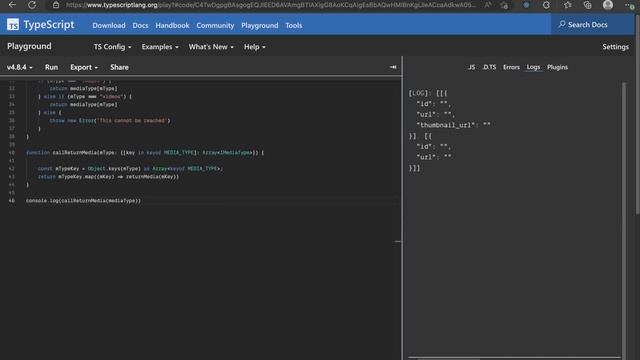Click the logs panel vertical scrollbar
The width and height of the screenshot is (640, 360).
point(624,220)
